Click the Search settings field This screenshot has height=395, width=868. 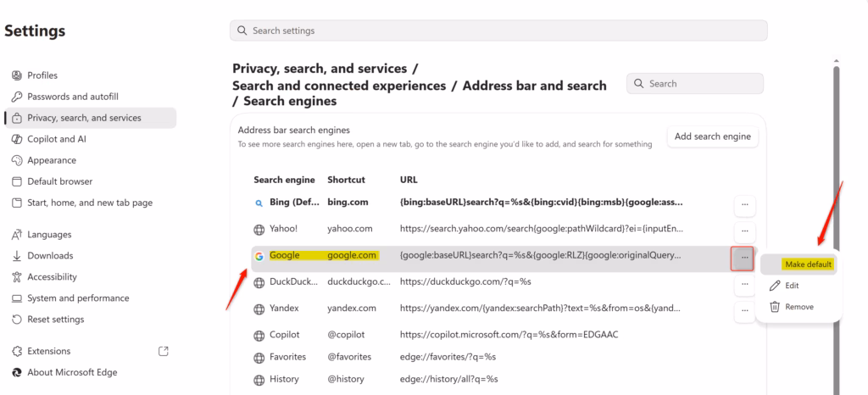point(498,31)
